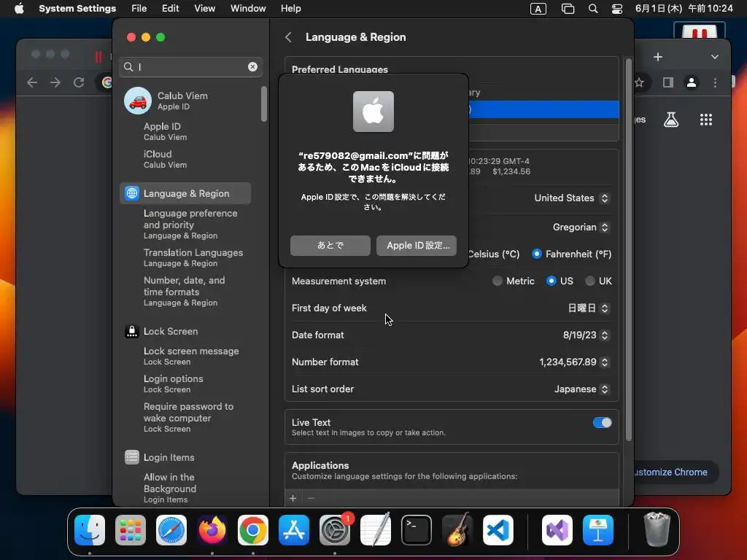The image size is (747, 560).
Task: Open Launchpad from the Dock
Action: coord(131,530)
